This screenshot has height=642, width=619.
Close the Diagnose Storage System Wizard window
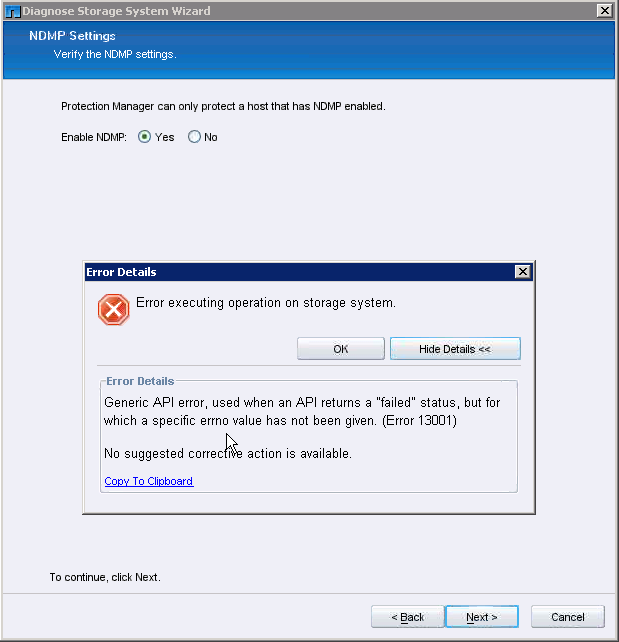click(605, 10)
